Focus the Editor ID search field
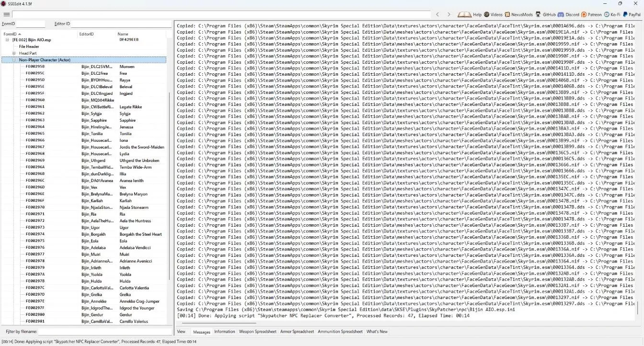644x346 pixels. pyautogui.click(x=121, y=23)
